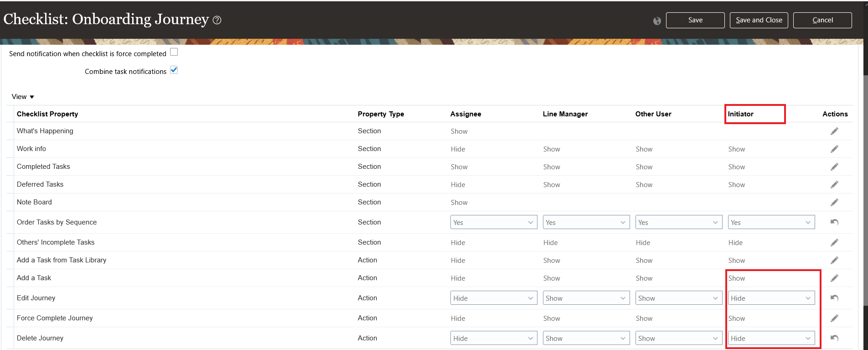Click Save and Close
Image resolution: width=868 pixels, height=350 pixels.
click(759, 20)
